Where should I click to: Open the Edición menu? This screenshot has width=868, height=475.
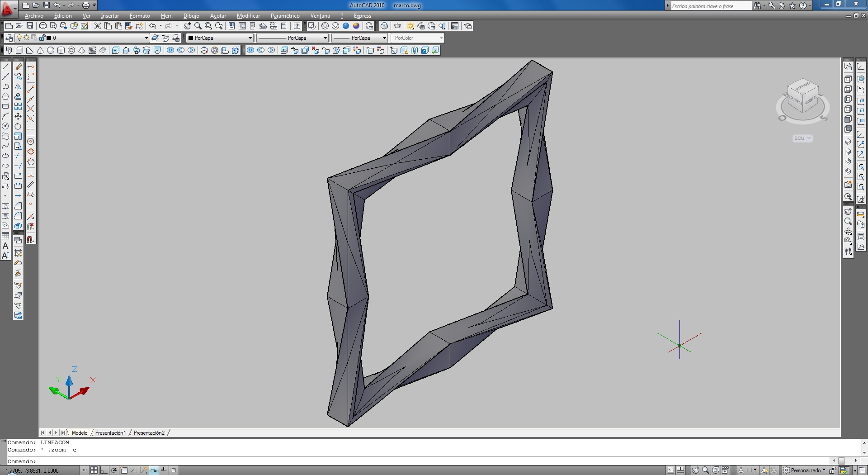coord(63,16)
